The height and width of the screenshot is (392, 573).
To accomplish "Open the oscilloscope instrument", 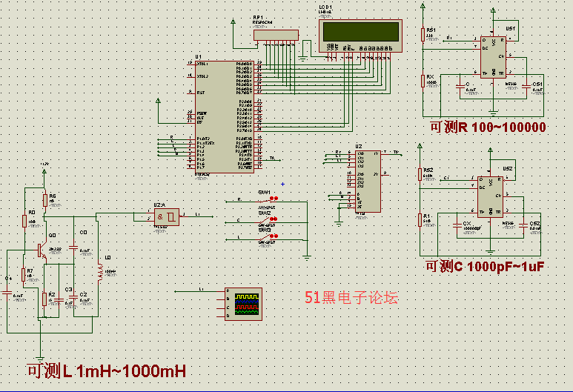I will coord(243,304).
